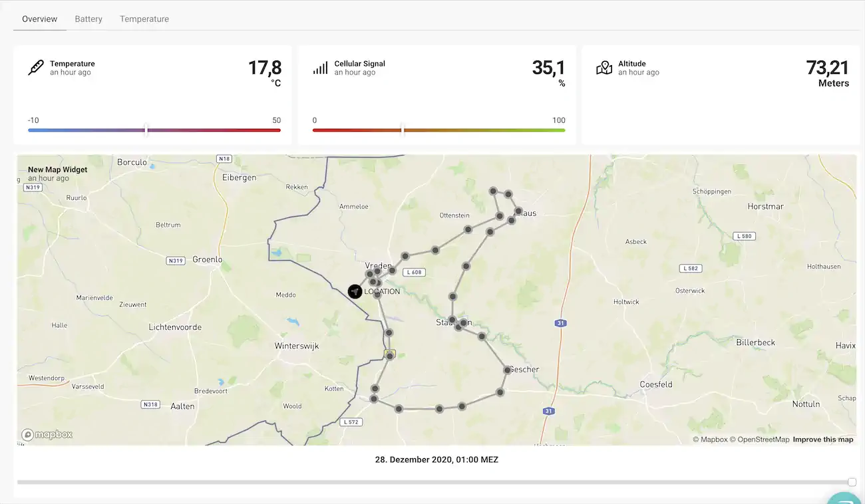Viewport: 865px width, 504px height.
Task: Click the black LOCATION arrow marker
Action: (355, 291)
